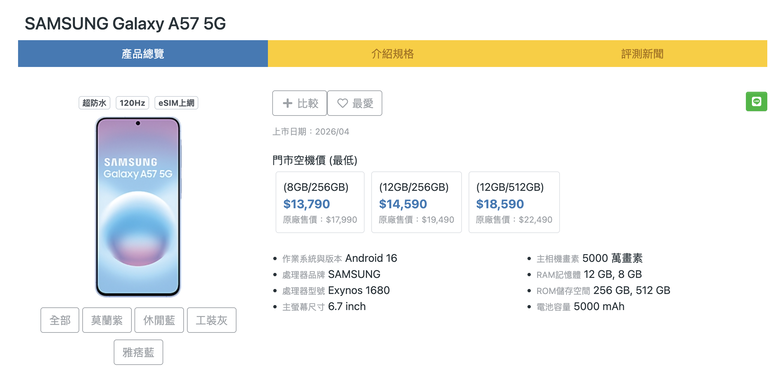Open the 介紹規格 tab
Viewport: 780px width, 375px height.
point(392,54)
